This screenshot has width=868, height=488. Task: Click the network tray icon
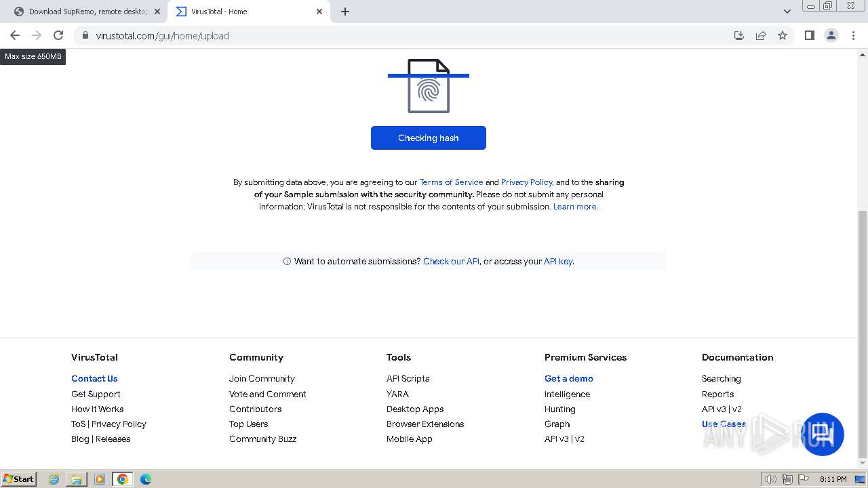coord(787,479)
